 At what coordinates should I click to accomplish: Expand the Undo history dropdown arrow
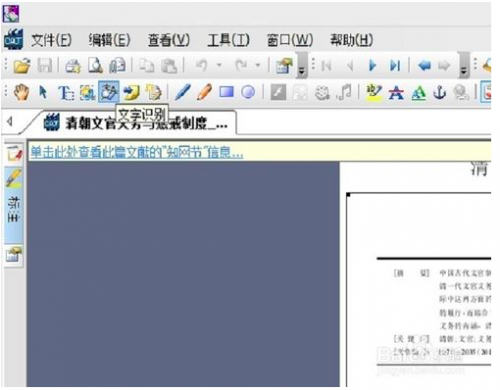(x=219, y=65)
